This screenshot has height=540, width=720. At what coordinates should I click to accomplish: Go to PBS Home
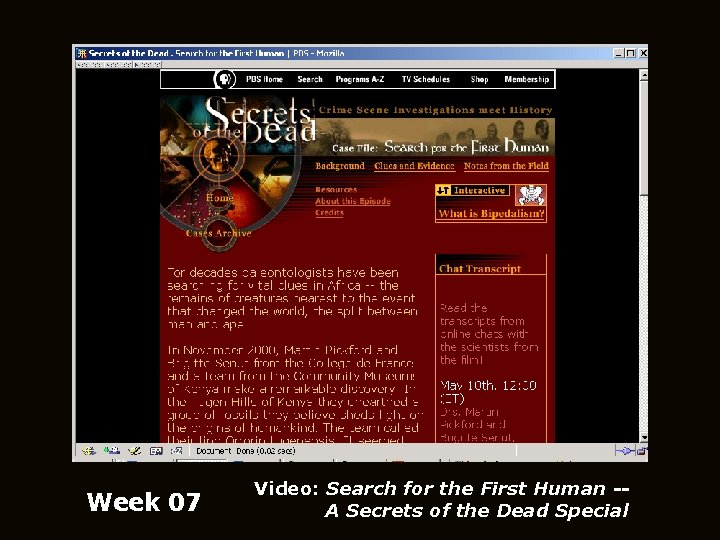264,79
